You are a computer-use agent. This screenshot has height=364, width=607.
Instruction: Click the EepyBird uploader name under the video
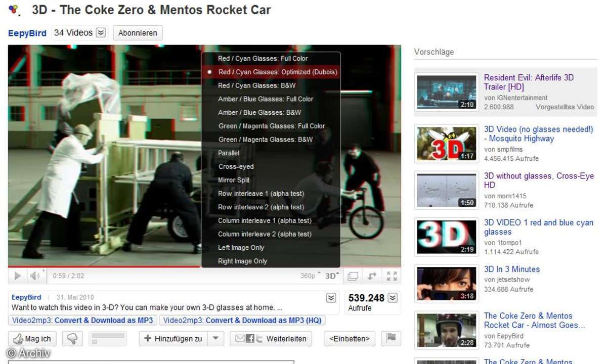point(26,297)
